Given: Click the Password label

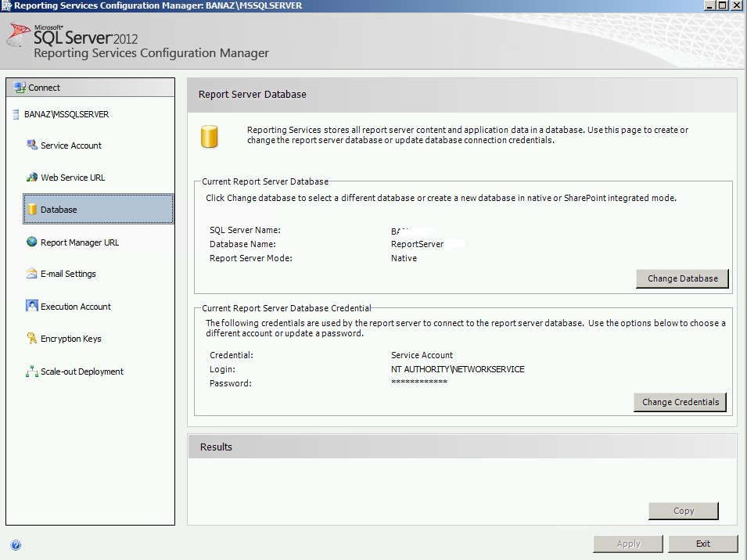Looking at the screenshot, I should [x=231, y=383].
